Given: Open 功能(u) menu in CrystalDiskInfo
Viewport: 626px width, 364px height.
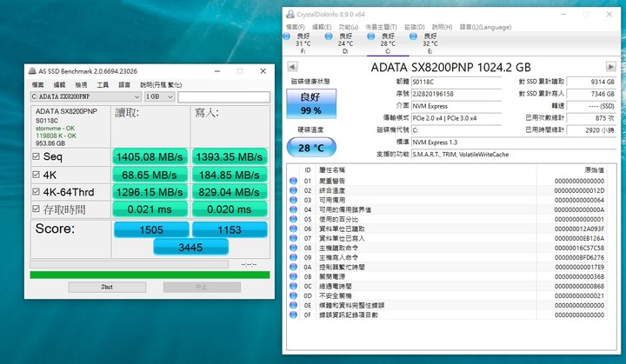Looking at the screenshot, I should point(348,27).
